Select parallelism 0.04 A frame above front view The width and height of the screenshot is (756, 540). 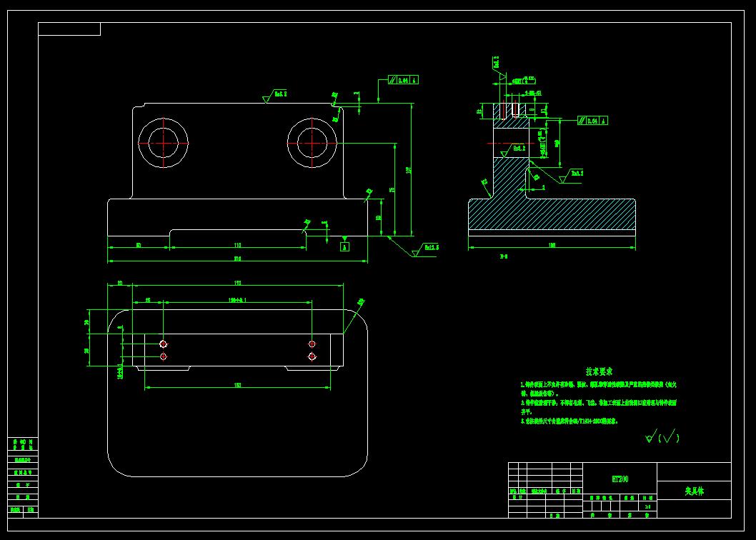tap(404, 80)
